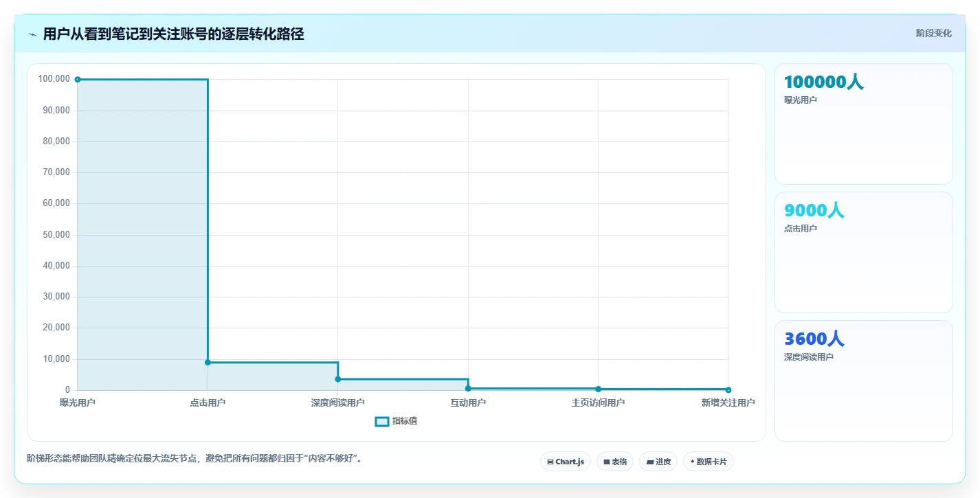Image resolution: width=980 pixels, height=498 pixels.
Task: Click the 曝光用户 caption in the first stat card
Action: (801, 100)
